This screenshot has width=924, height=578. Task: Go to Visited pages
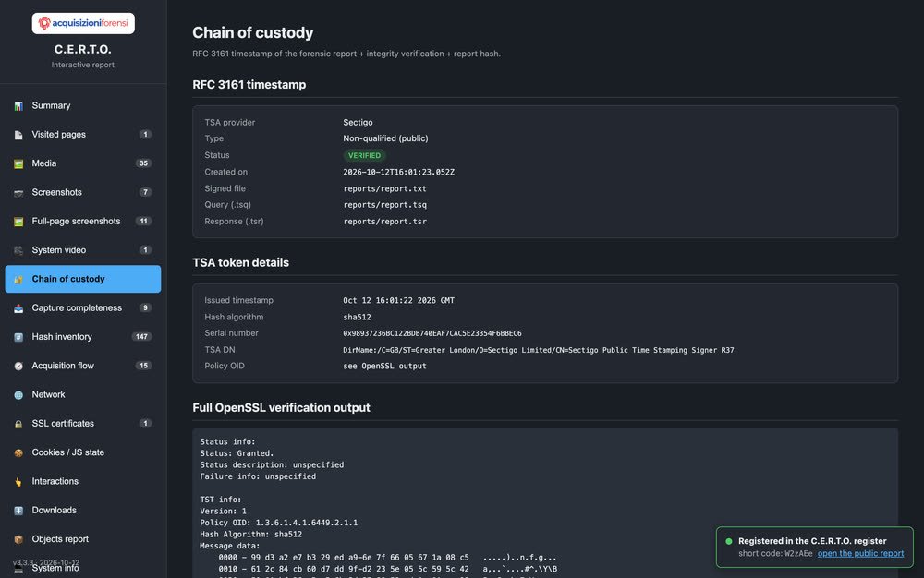(x=83, y=134)
